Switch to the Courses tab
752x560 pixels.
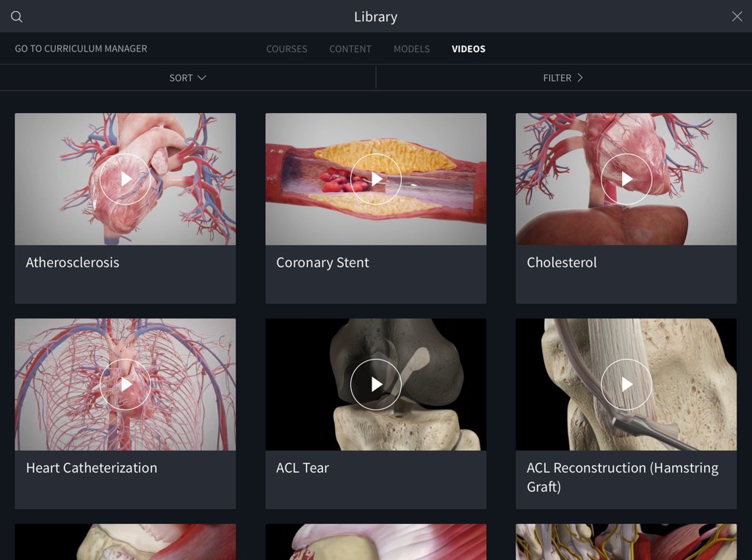coord(287,49)
